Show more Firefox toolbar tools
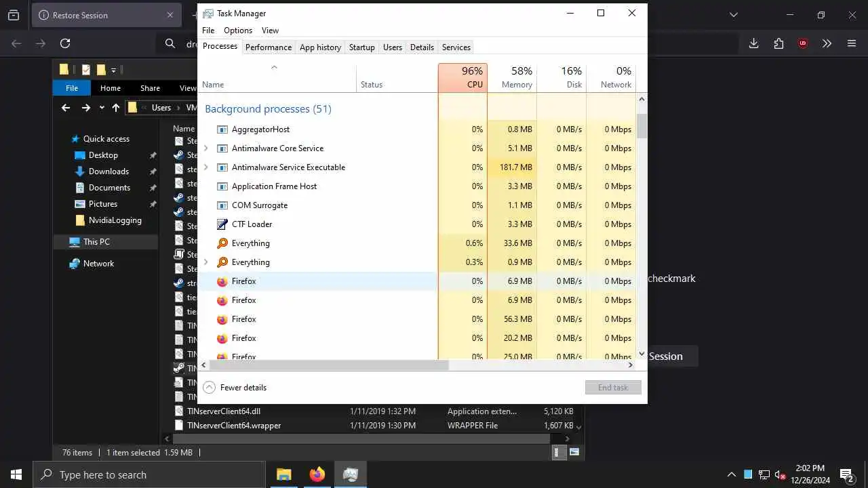 point(827,43)
